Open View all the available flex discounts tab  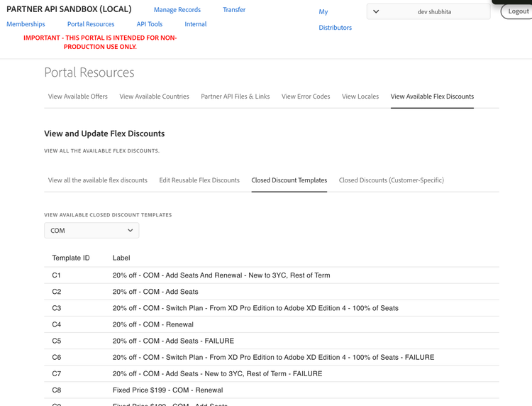(x=98, y=180)
